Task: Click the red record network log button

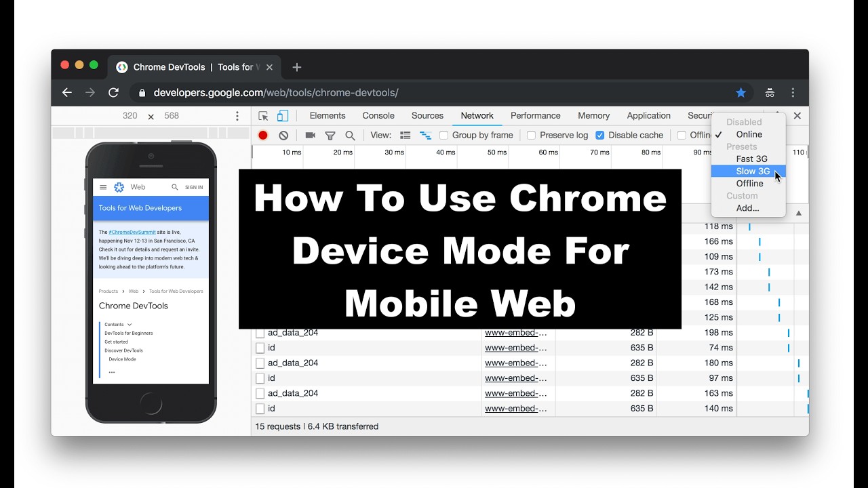Action: 263,136
